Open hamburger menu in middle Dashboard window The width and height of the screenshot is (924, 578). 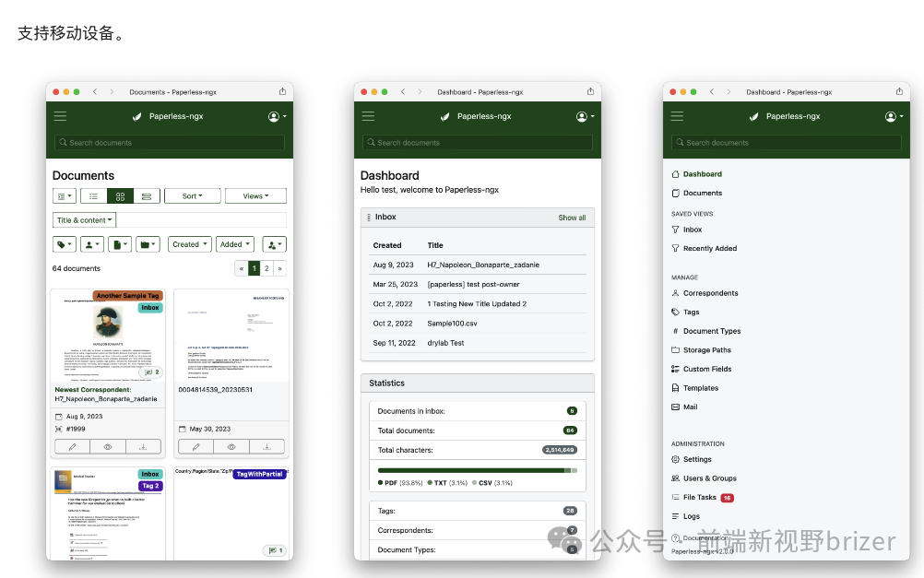tap(368, 116)
